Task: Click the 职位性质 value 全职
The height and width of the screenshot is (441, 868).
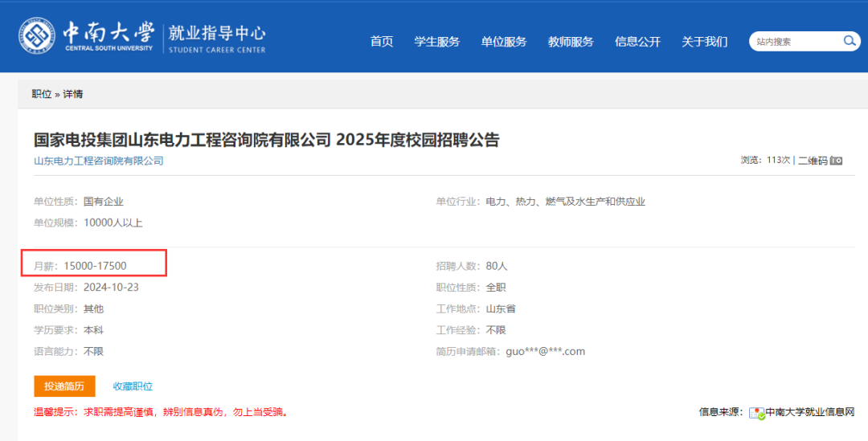Action: (496, 288)
